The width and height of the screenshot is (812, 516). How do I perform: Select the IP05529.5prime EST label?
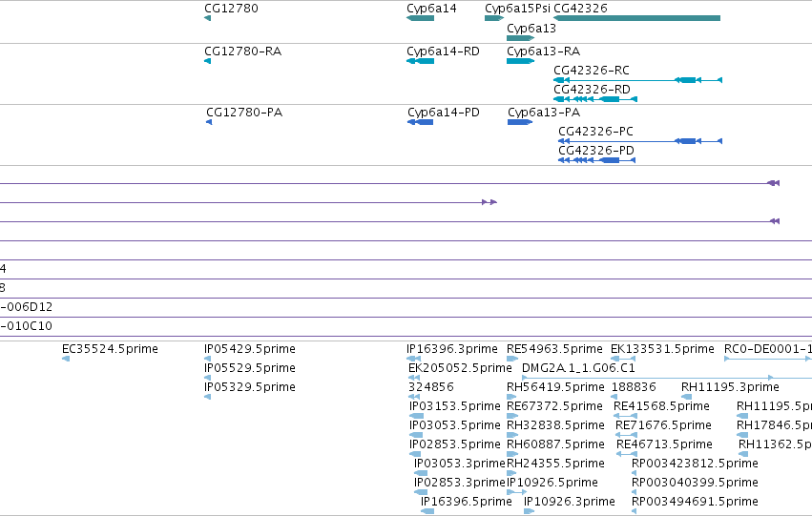(x=250, y=368)
